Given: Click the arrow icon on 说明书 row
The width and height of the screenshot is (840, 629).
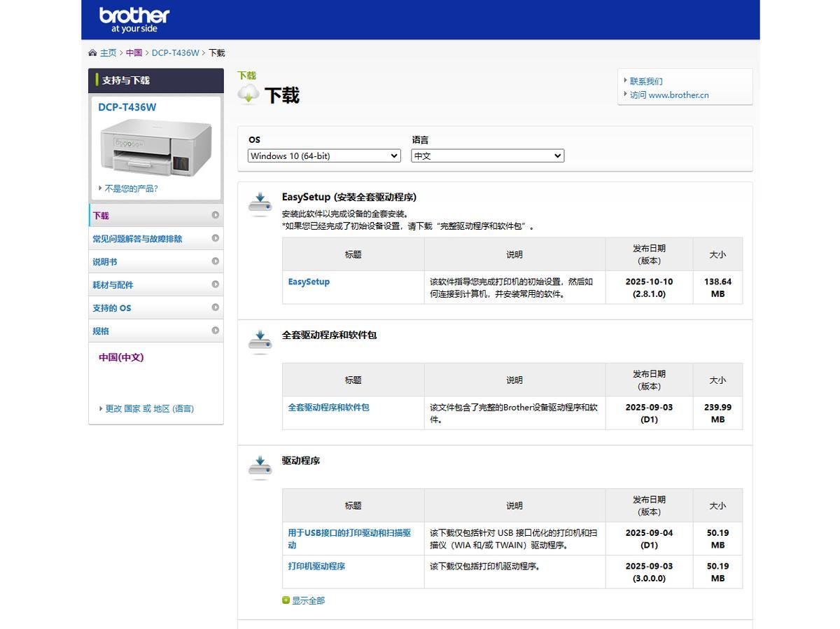Looking at the screenshot, I should pyautogui.click(x=216, y=261).
